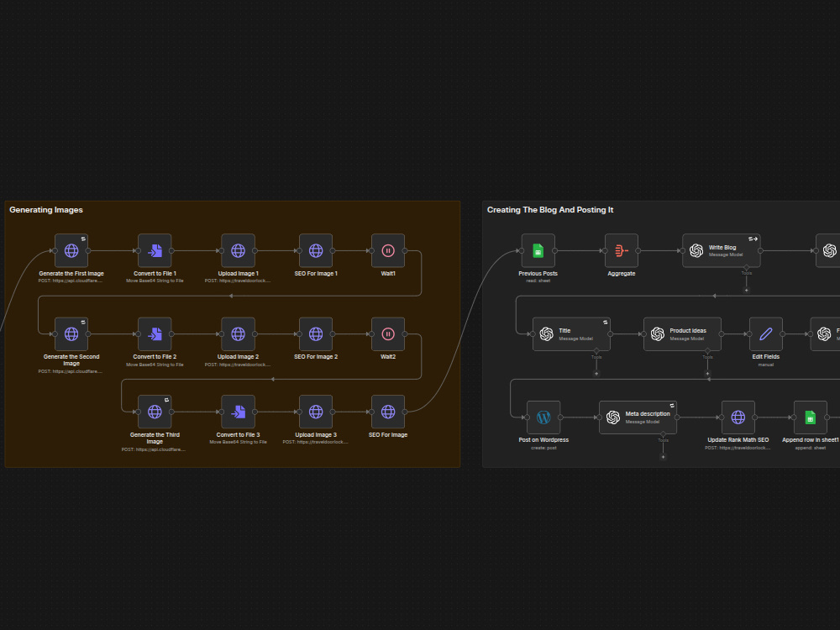The image size is (840, 630).
Task: Add a tool under Meta description
Action: pyautogui.click(x=664, y=457)
